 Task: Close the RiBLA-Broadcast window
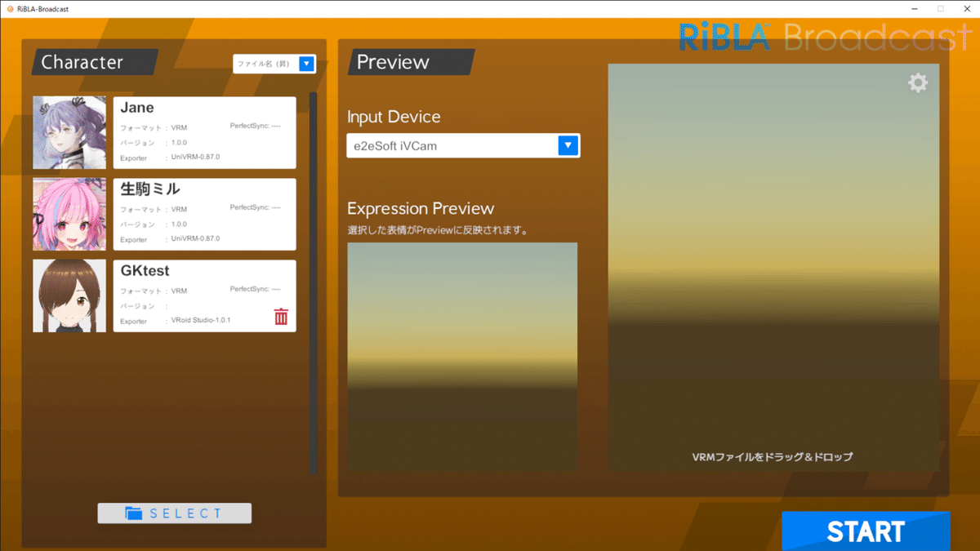coord(967,8)
